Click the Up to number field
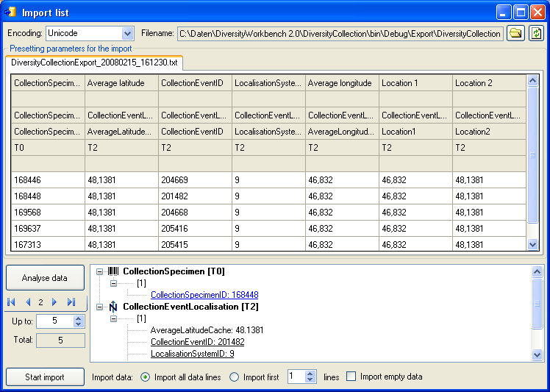Image resolution: width=550 pixels, height=392 pixels. pos(55,321)
